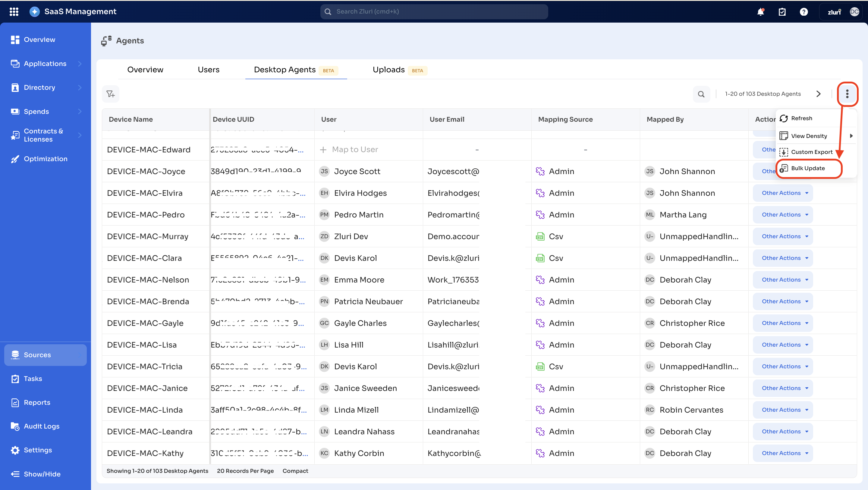Open the app grid launcher icon

coord(14,12)
